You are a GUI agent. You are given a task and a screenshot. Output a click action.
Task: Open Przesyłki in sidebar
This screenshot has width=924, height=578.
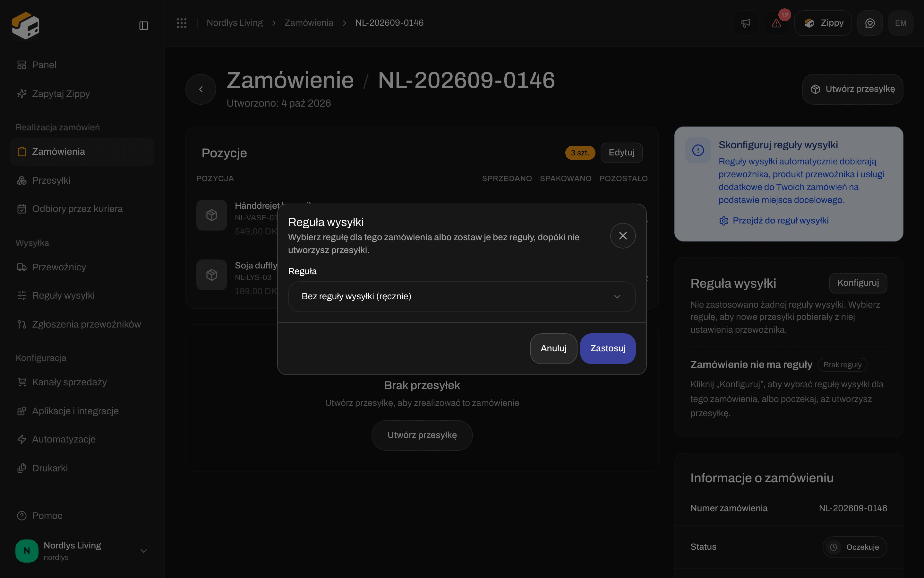coord(82,180)
